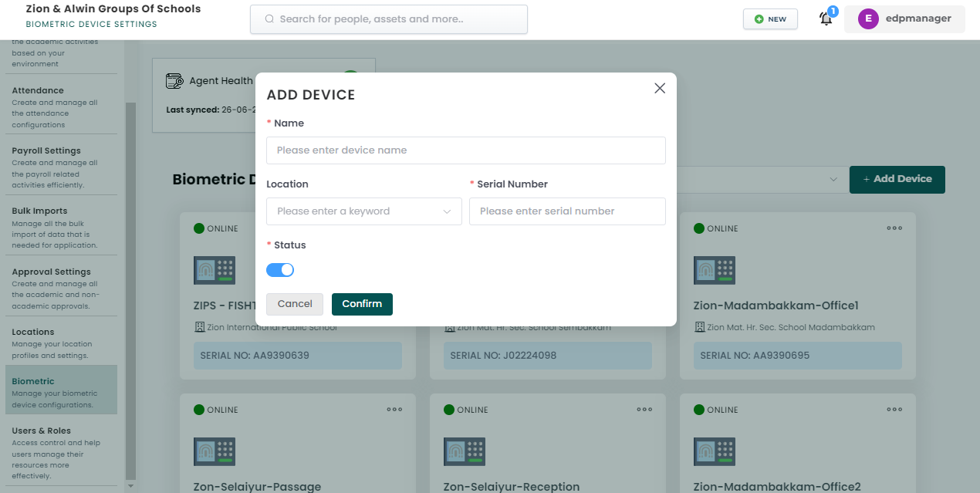Viewport: 980px width, 493px height.
Task: Click the purple E avatar icon
Action: [x=868, y=19]
